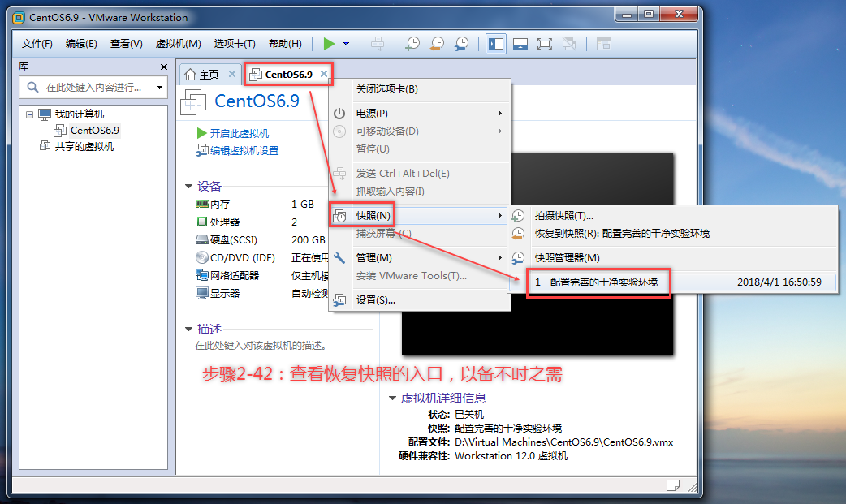Open the 虚拟机(M) menu
Screen dimensions: 846x504
click(x=178, y=44)
